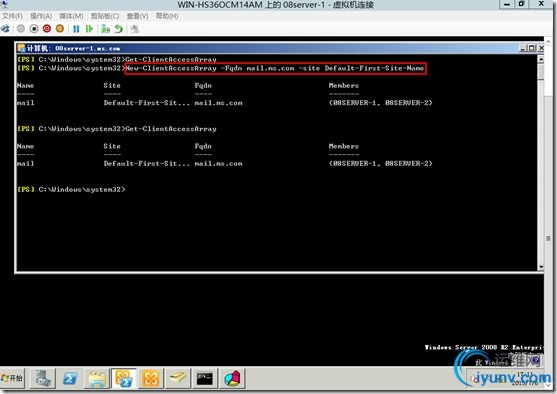Click the VM connection scrollbar up arrow
Viewport: 557px width, 394px height.
pyautogui.click(x=548, y=41)
